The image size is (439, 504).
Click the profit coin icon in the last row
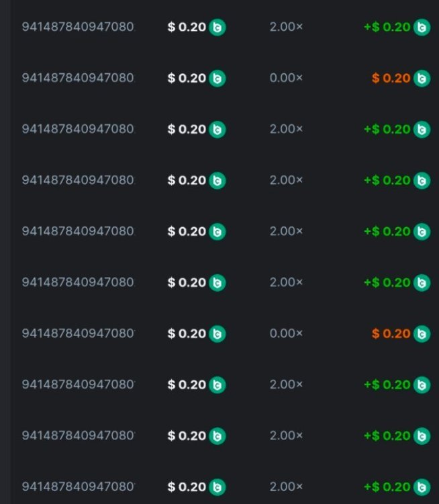point(422,487)
